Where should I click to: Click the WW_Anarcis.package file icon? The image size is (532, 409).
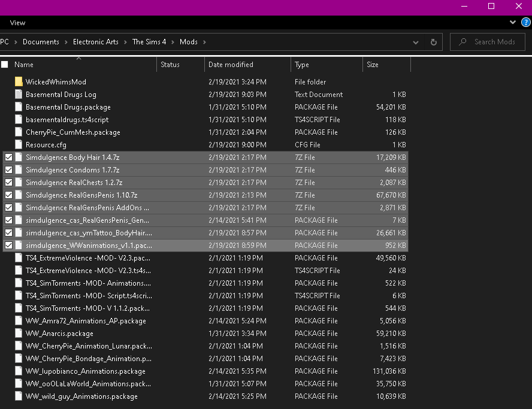point(19,334)
